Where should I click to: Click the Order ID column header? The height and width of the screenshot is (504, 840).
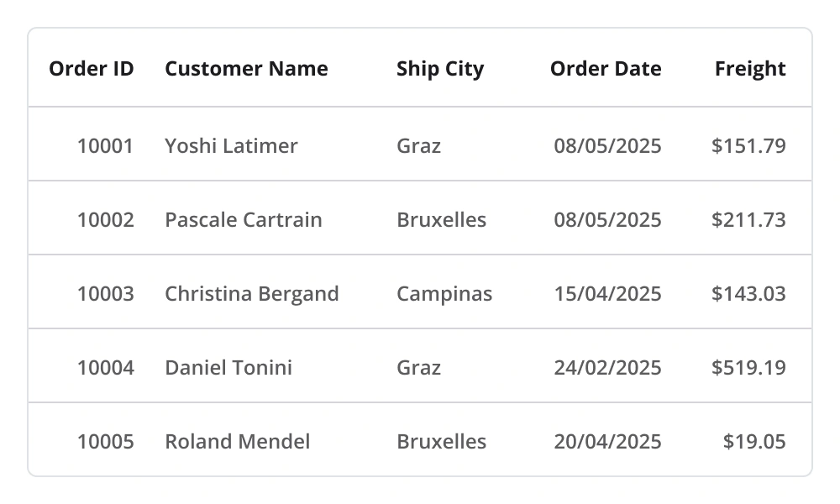click(x=91, y=69)
